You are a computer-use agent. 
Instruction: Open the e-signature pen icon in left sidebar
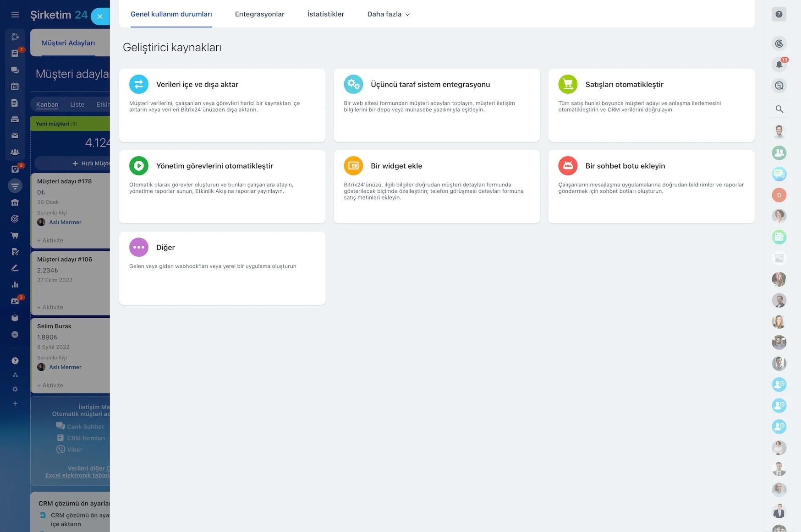coord(15,268)
